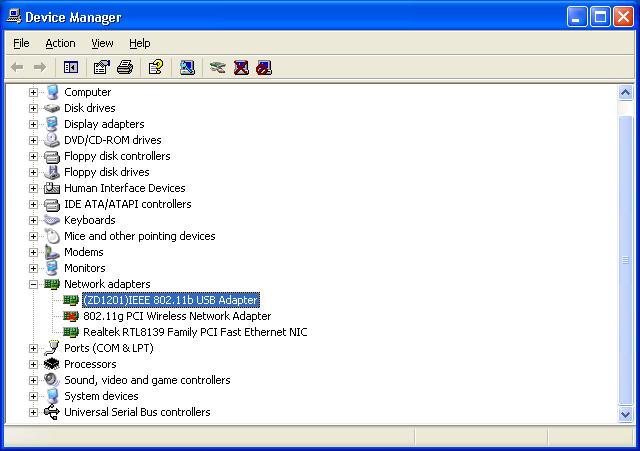The height and width of the screenshot is (451, 640).
Task: Click the vertical scrollbar thumb
Action: [x=625, y=260]
